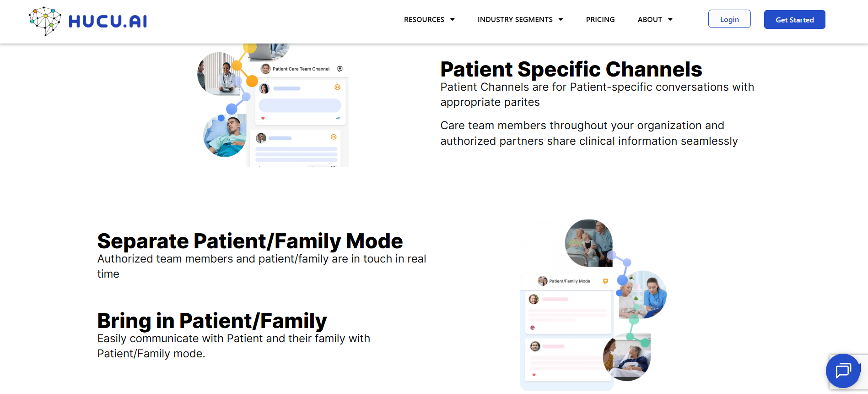Click the red heart under first care team message

(x=263, y=118)
